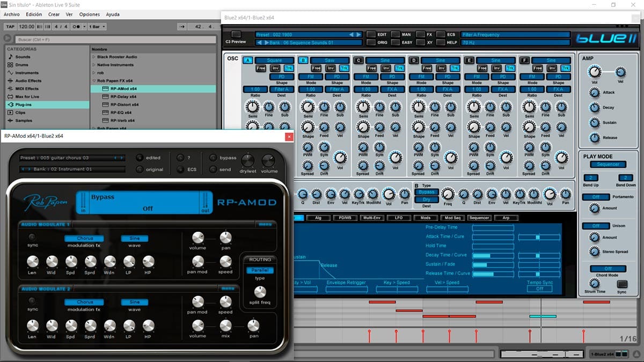Select the Drums category icon in Ableton browser
644x362 pixels.
coord(10,65)
